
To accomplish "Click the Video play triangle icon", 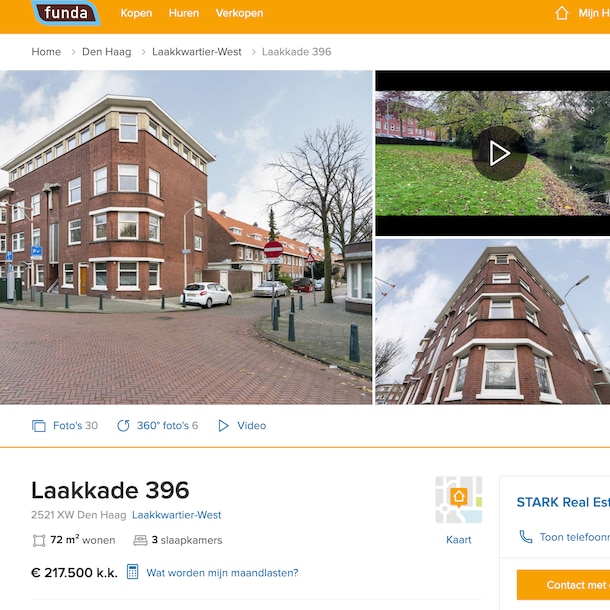I will (x=223, y=426).
